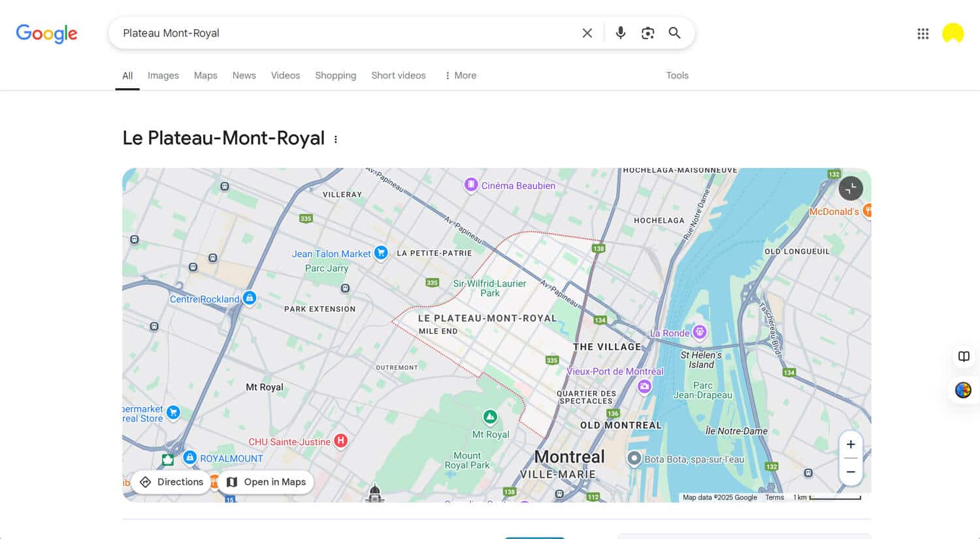The height and width of the screenshot is (539, 980).
Task: Zoom in on the map with plus
Action: tap(851, 444)
